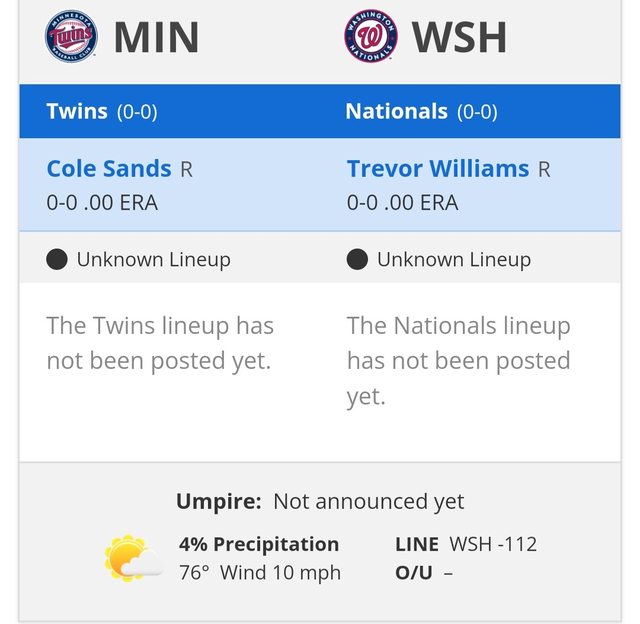Click the Washington Nationals logo
The height and width of the screenshot is (624, 640).
[371, 37]
